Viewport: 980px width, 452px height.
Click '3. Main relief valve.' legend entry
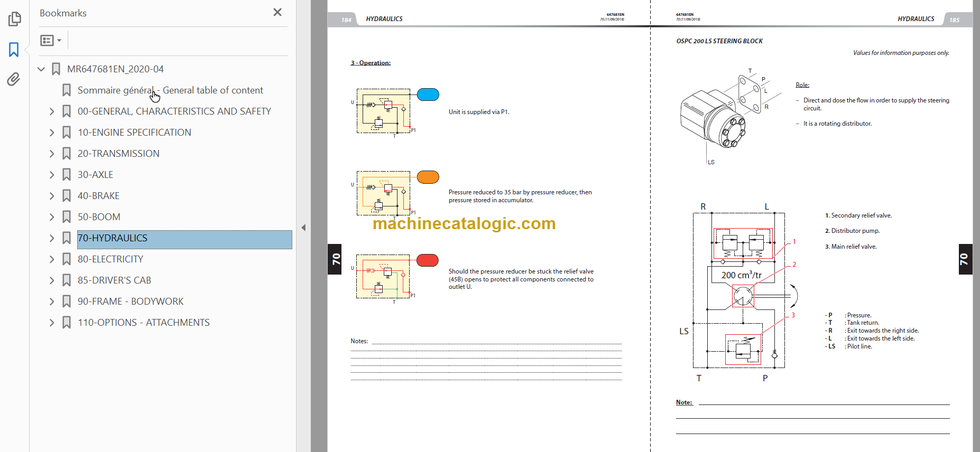[850, 247]
